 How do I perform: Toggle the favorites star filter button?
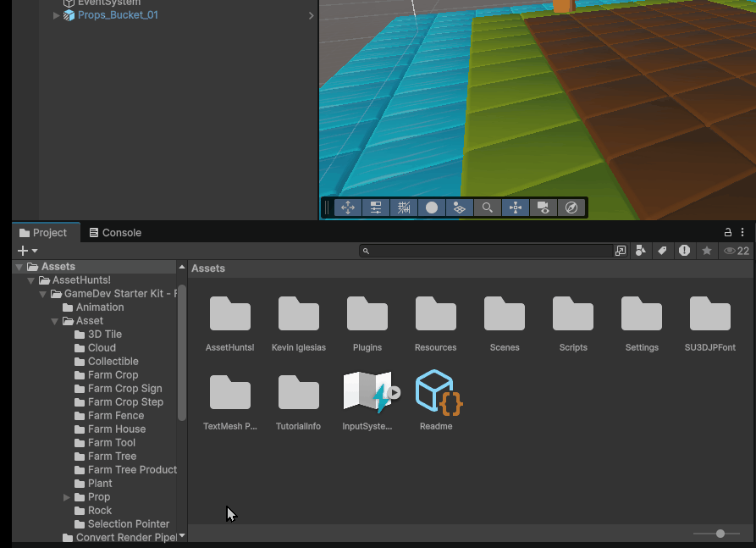coord(706,251)
